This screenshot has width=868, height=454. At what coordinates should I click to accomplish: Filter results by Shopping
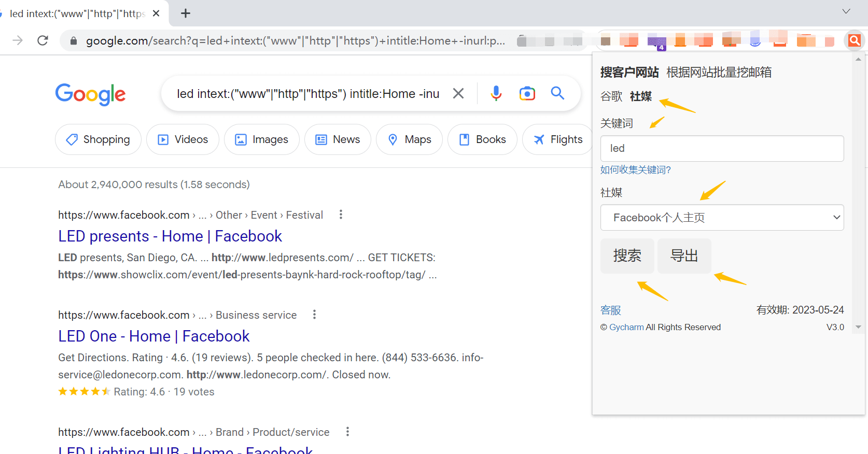click(x=98, y=139)
